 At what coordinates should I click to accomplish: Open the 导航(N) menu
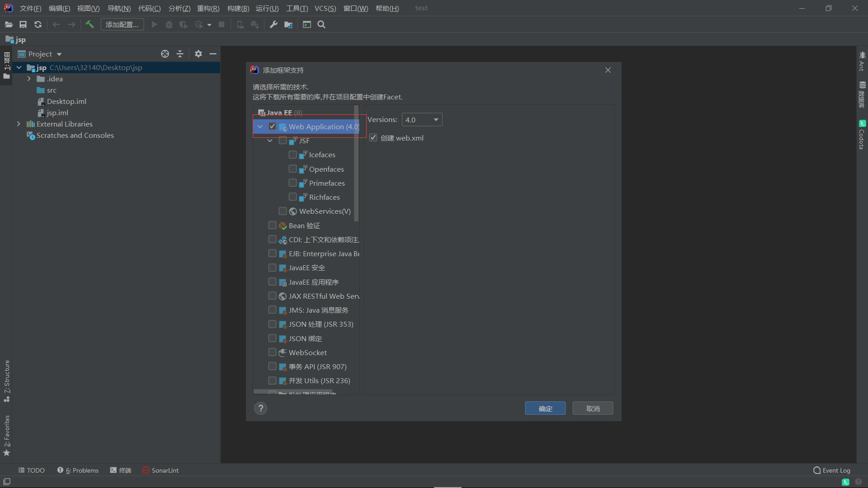coord(119,8)
